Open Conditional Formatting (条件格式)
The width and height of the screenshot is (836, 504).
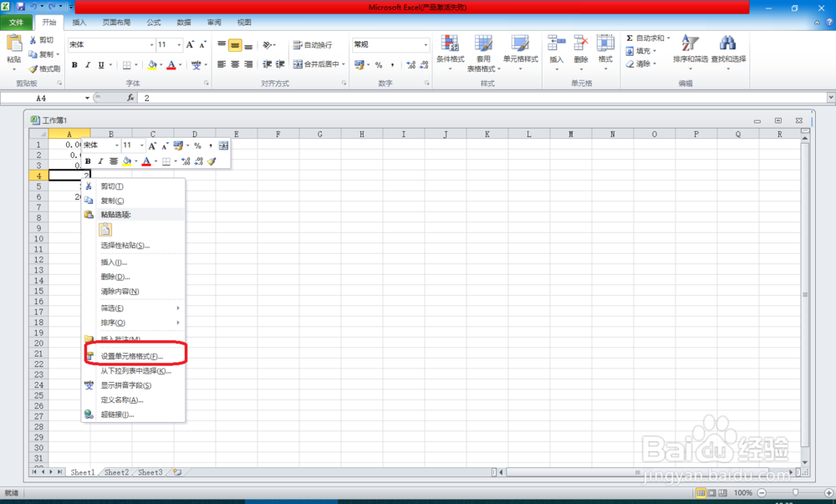(451, 52)
